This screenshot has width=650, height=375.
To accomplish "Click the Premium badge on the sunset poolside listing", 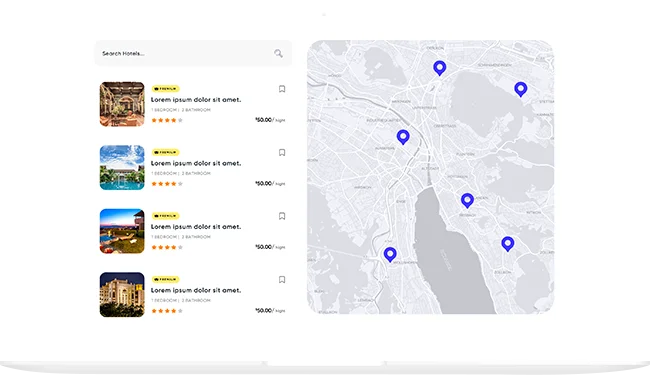I will pyautogui.click(x=165, y=216).
